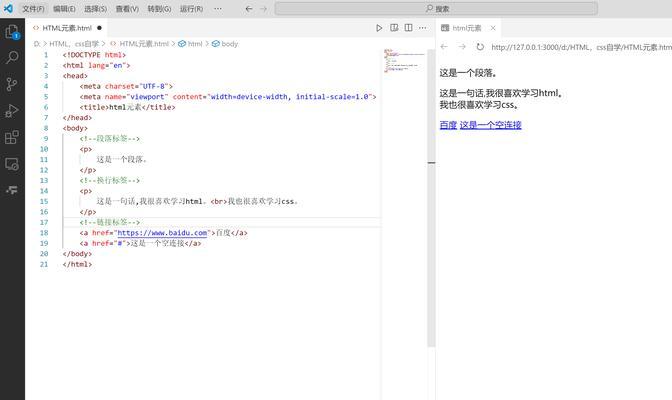Select the html元素 preview tab

[467, 28]
